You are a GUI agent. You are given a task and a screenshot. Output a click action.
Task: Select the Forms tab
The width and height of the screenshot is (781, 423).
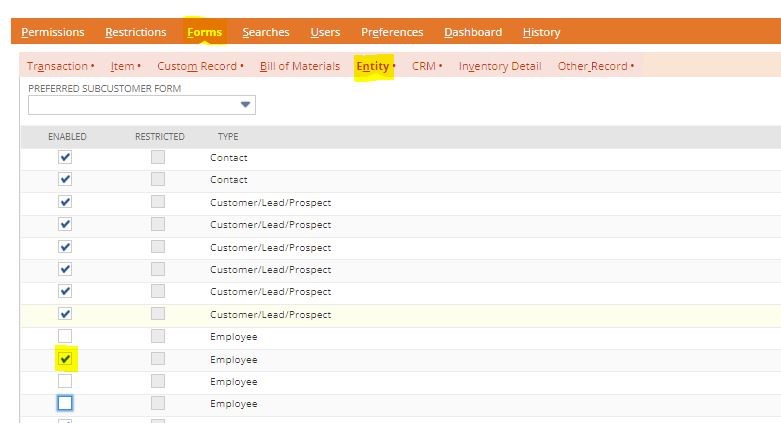pos(204,32)
